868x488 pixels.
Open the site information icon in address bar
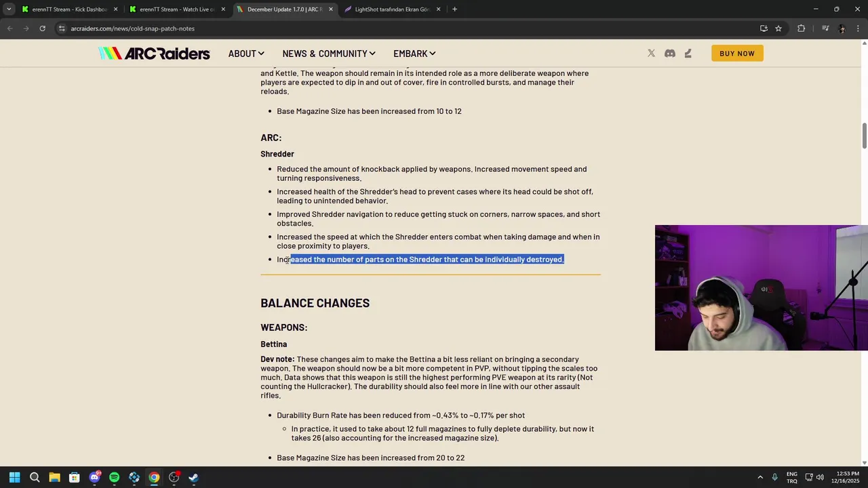point(62,28)
